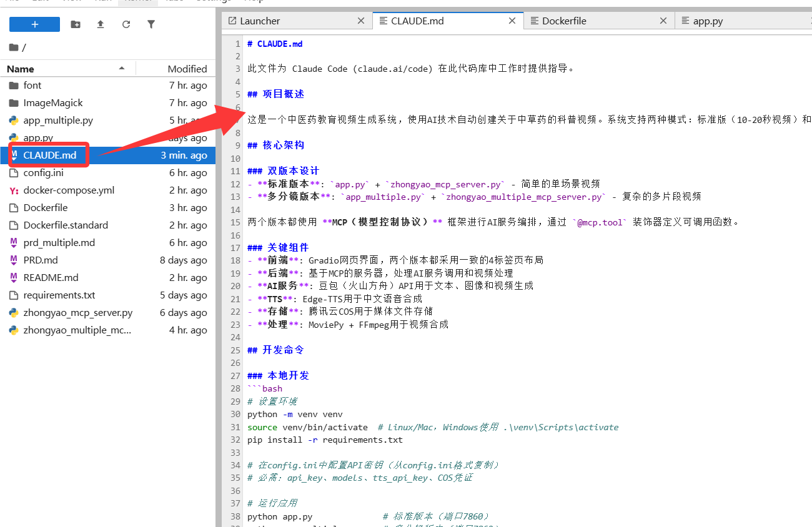Click the file icon beside Dockerfile in file list
This screenshot has height=527, width=812.
(14, 207)
